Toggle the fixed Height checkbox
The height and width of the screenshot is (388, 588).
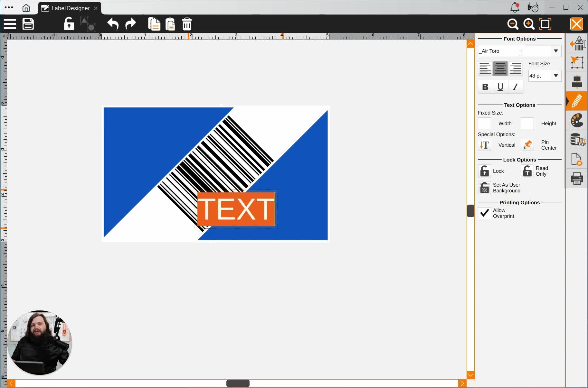coord(527,124)
